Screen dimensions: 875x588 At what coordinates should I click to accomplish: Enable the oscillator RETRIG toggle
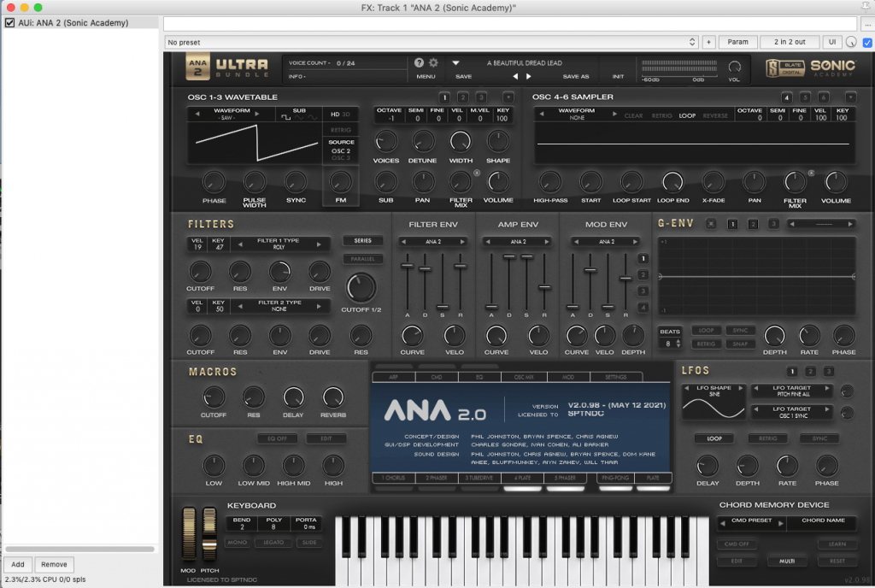click(340, 130)
